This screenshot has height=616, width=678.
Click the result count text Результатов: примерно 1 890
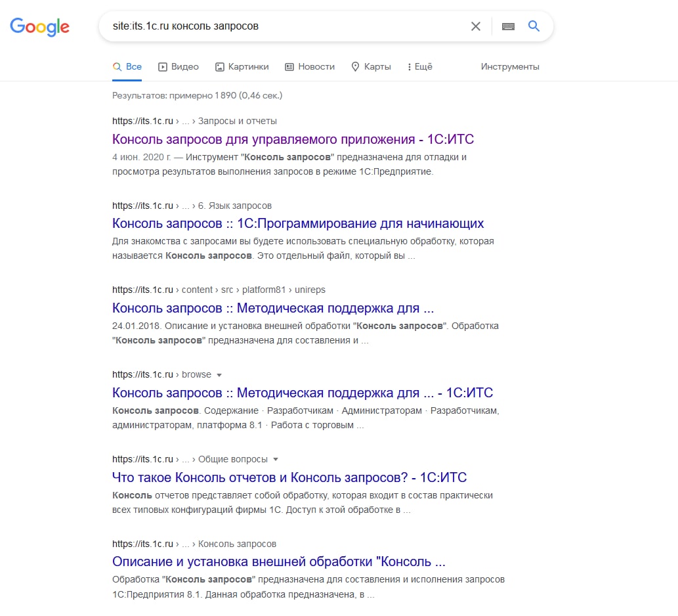(197, 96)
